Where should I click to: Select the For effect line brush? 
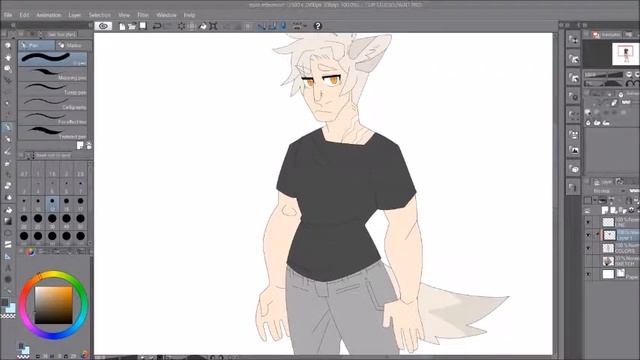point(53,118)
